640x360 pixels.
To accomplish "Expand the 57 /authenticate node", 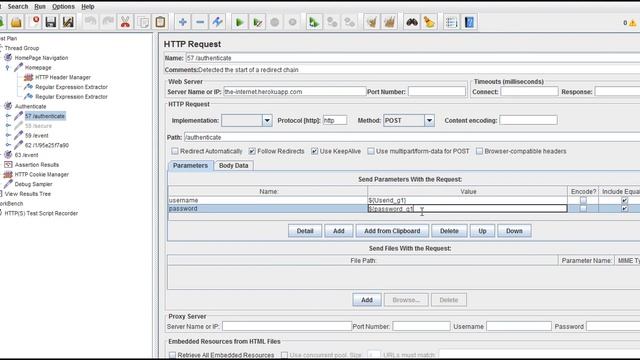I will click(x=8, y=116).
